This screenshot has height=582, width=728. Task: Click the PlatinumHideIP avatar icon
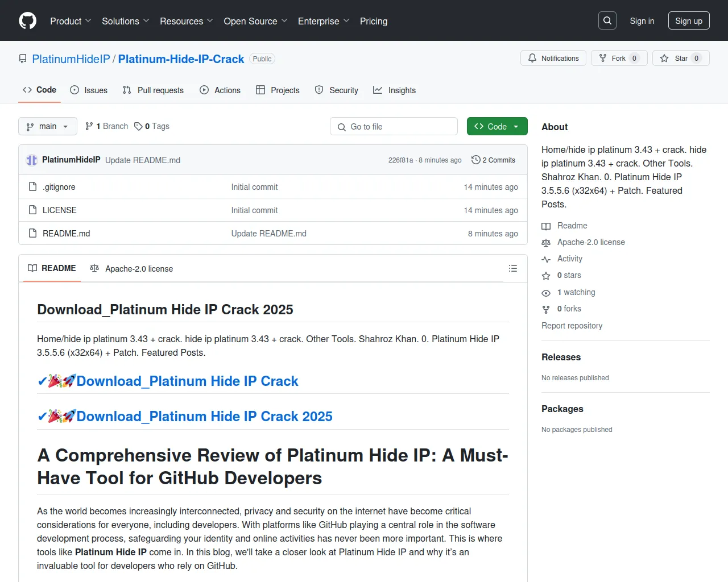pos(32,160)
